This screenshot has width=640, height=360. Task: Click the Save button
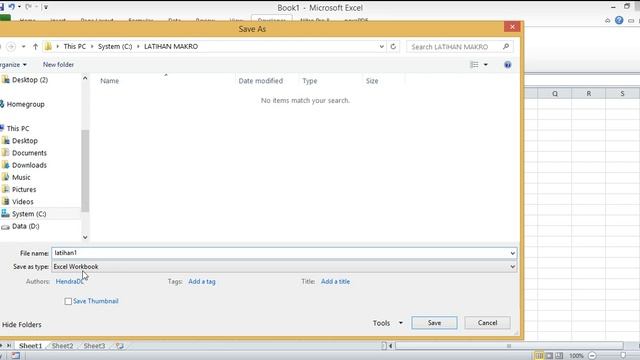click(x=434, y=323)
